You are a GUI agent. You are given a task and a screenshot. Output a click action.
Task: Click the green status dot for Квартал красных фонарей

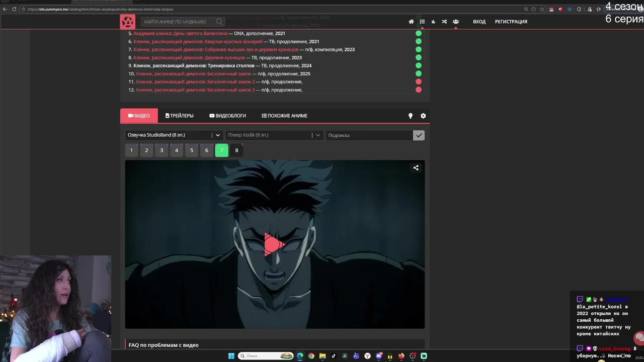click(418, 41)
